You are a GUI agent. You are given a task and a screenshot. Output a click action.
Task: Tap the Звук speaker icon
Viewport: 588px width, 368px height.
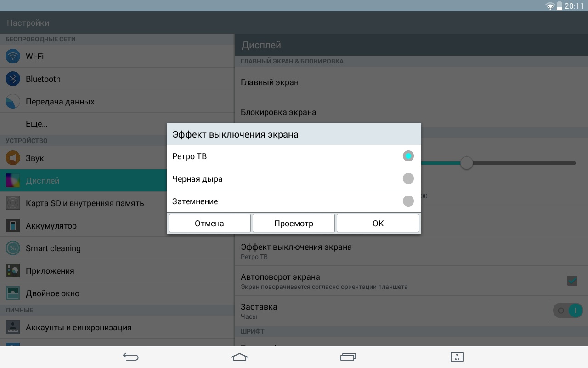(x=13, y=158)
